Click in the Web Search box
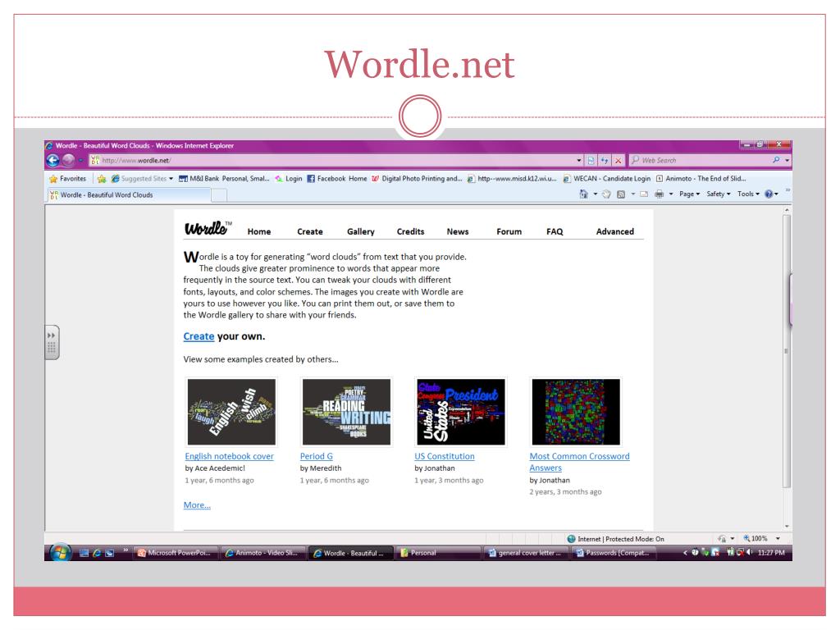Image resolution: width=840 pixels, height=630 pixels. [702, 160]
